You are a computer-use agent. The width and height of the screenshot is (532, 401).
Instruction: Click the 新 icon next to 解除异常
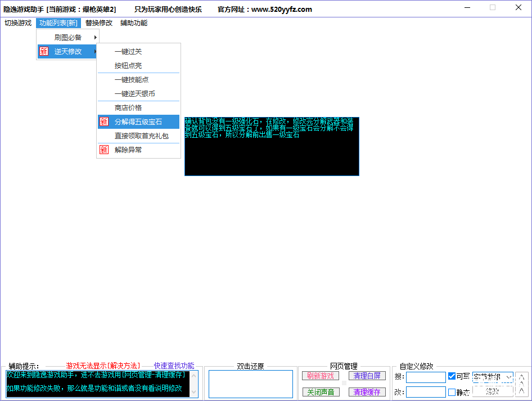point(103,150)
